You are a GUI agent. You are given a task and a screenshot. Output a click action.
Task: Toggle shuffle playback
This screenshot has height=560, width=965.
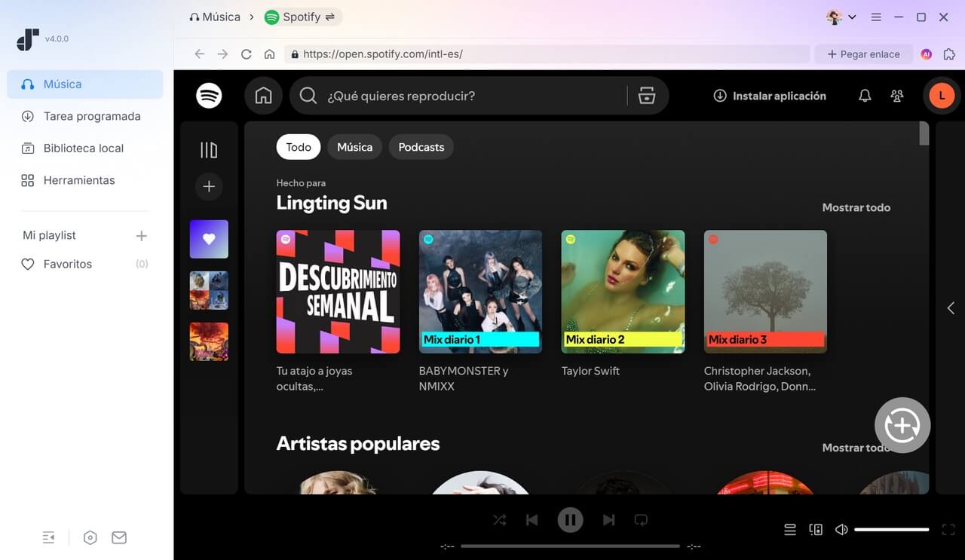pyautogui.click(x=499, y=519)
